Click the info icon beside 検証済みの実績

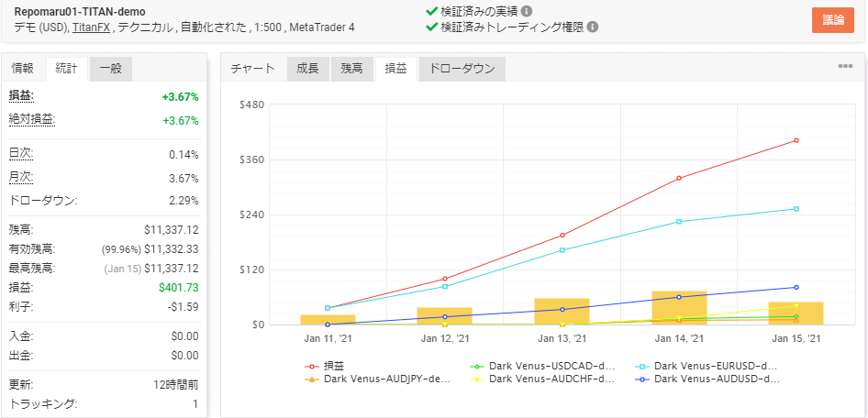(x=527, y=11)
